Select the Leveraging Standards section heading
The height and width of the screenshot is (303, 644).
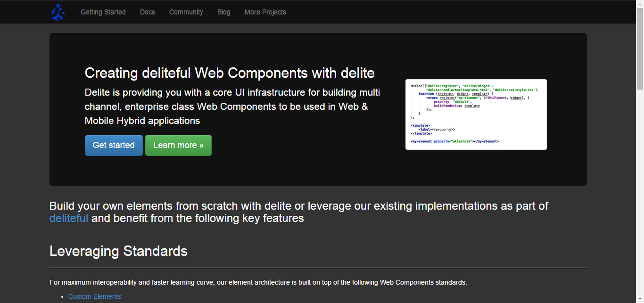[118, 251]
